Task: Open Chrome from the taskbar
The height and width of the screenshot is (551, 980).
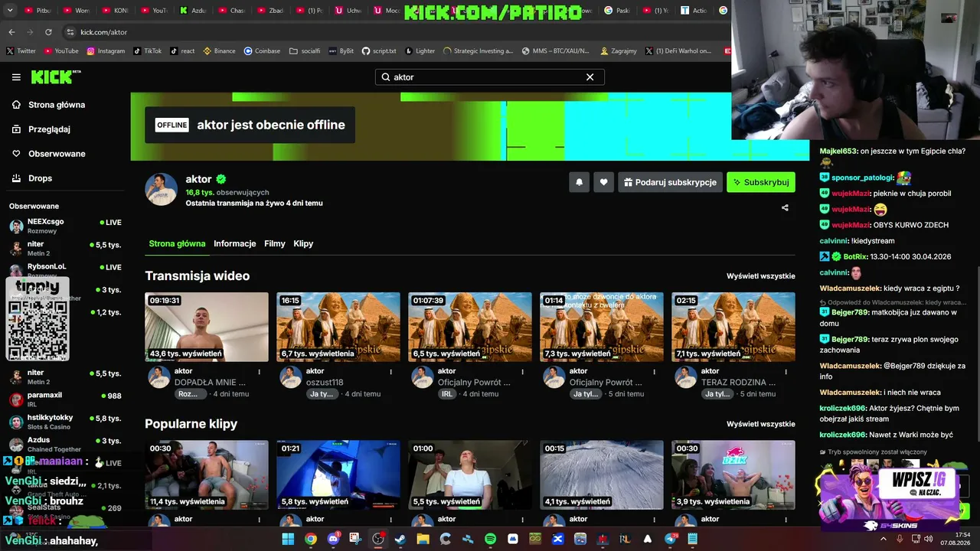Action: pos(310,540)
